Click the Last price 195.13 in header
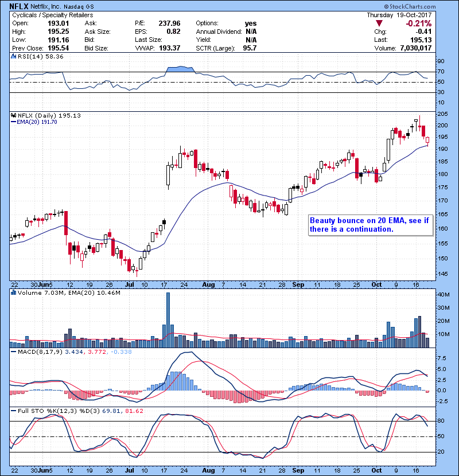This screenshot has height=476, width=459. (421, 40)
